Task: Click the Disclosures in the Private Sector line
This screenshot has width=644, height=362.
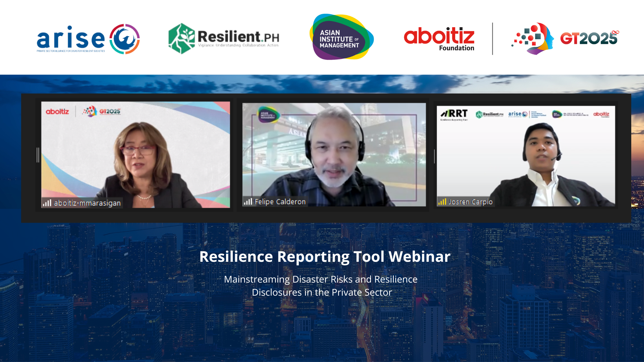Action: pyautogui.click(x=322, y=292)
